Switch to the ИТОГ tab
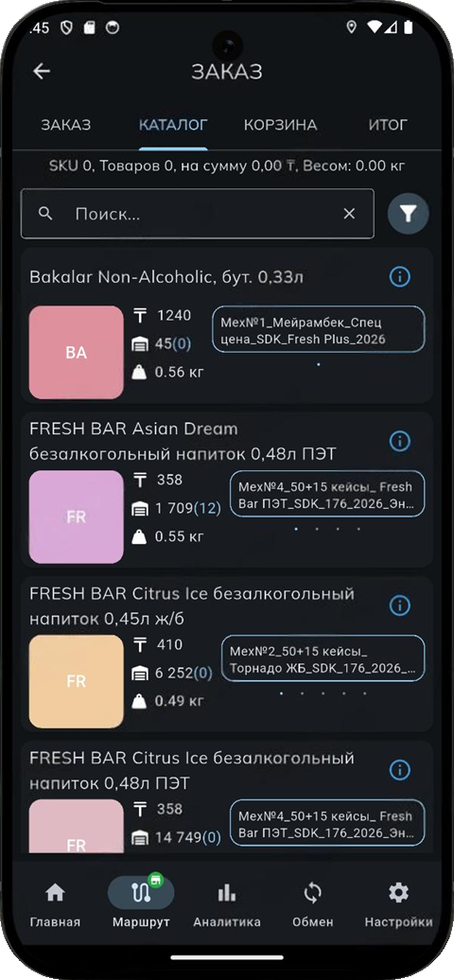454x980 pixels. (x=388, y=124)
